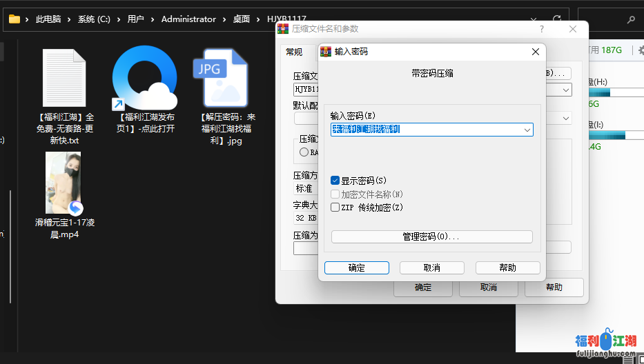Click the folder icon in the address bar
Viewport: 644px width, 364px height.
click(14, 19)
